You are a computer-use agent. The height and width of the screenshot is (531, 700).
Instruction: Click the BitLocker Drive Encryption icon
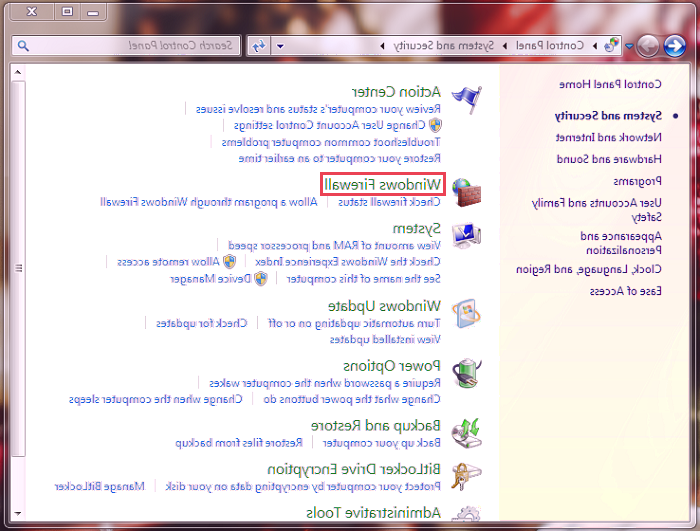[x=466, y=476]
